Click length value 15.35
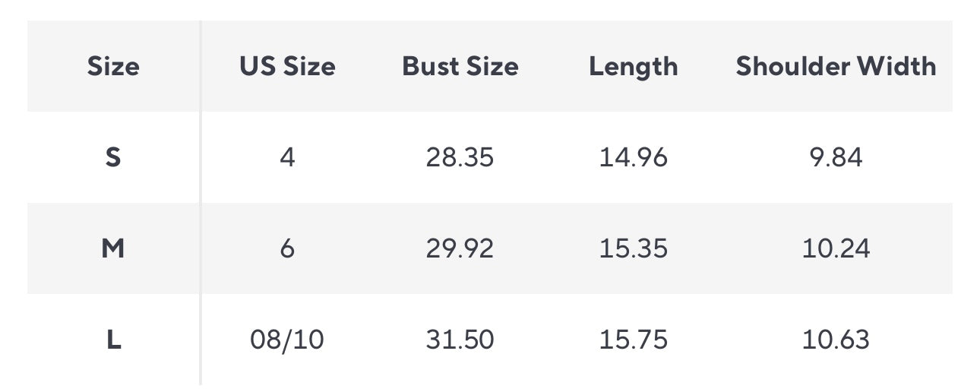The width and height of the screenshot is (980, 392). point(633,248)
